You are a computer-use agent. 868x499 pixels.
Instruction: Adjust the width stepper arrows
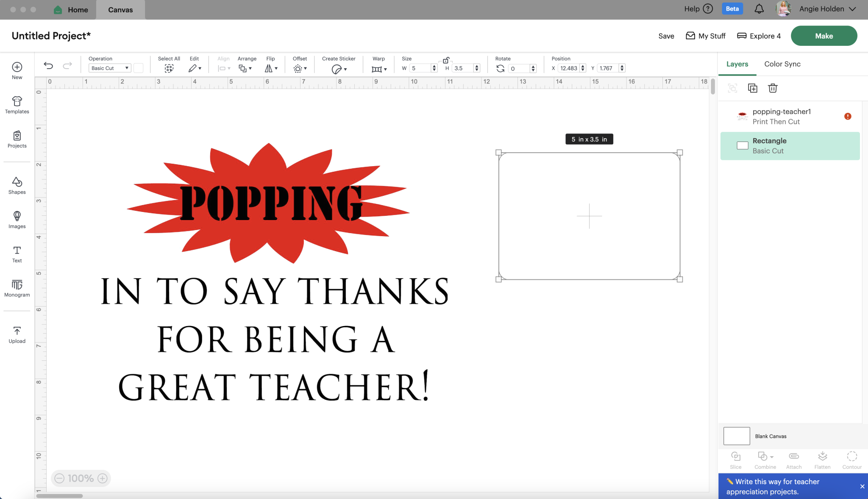[x=434, y=68]
